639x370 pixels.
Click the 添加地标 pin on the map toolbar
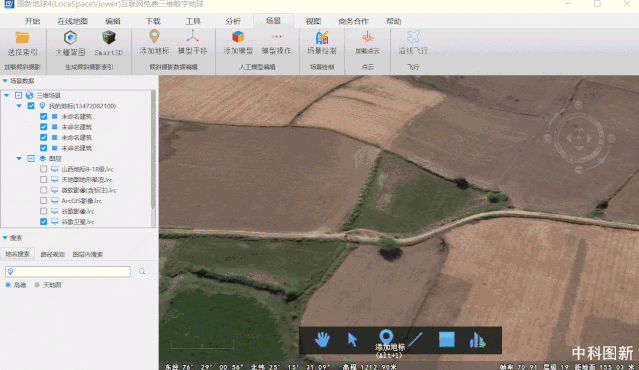click(386, 337)
